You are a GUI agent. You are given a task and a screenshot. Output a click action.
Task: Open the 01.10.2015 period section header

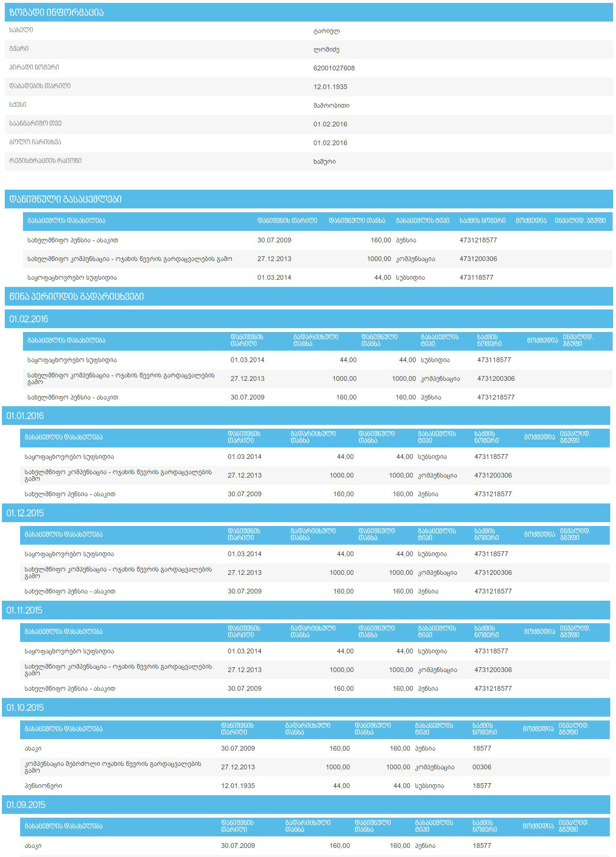[25, 708]
